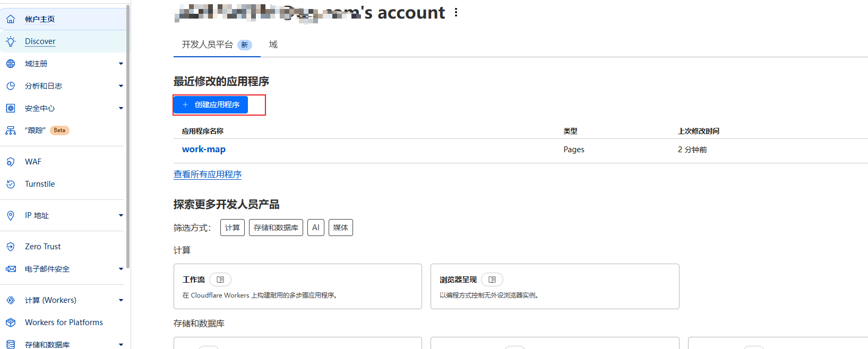The image size is (868, 349).
Task: Click the 最近修改的应用程序 heading
Action: tap(221, 81)
